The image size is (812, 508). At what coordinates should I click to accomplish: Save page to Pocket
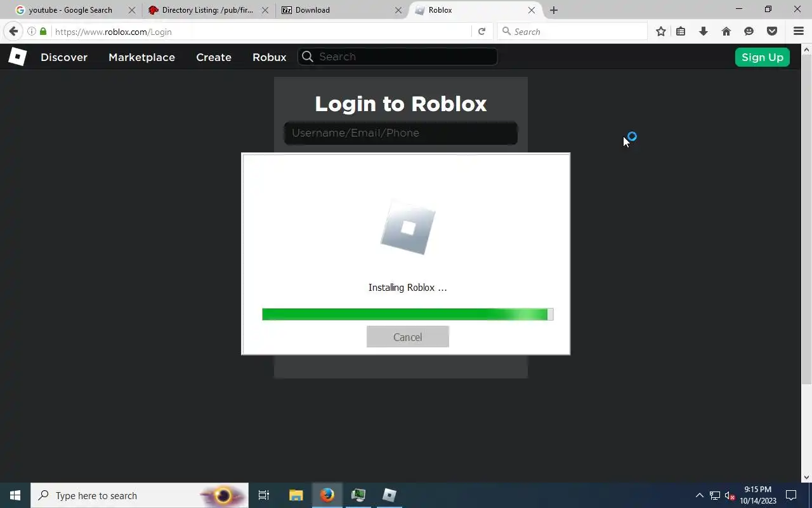tap(772, 31)
